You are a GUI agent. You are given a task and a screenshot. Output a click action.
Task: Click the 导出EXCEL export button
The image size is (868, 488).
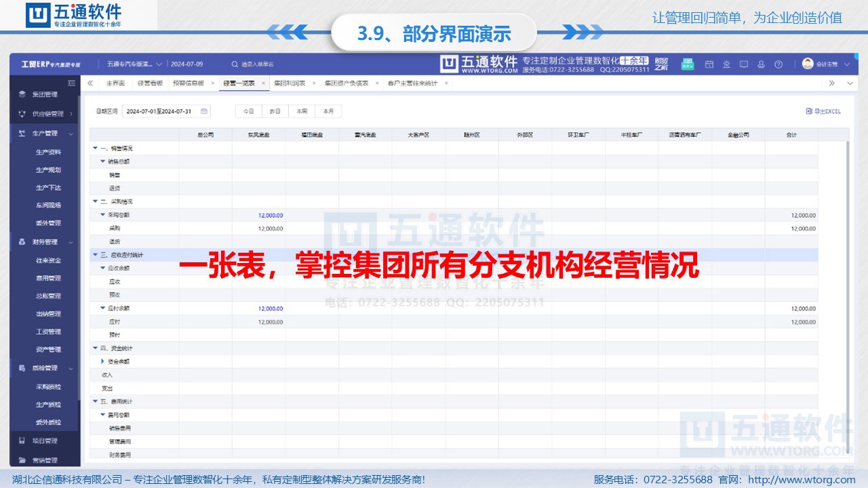pyautogui.click(x=823, y=111)
